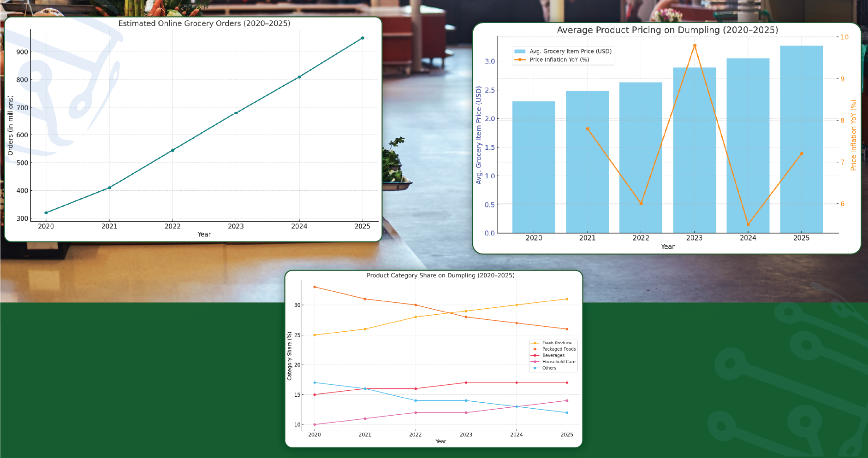Screen dimensions: 868x458
Task: Click the 2024 inflation low point marker
Action: 749,224
